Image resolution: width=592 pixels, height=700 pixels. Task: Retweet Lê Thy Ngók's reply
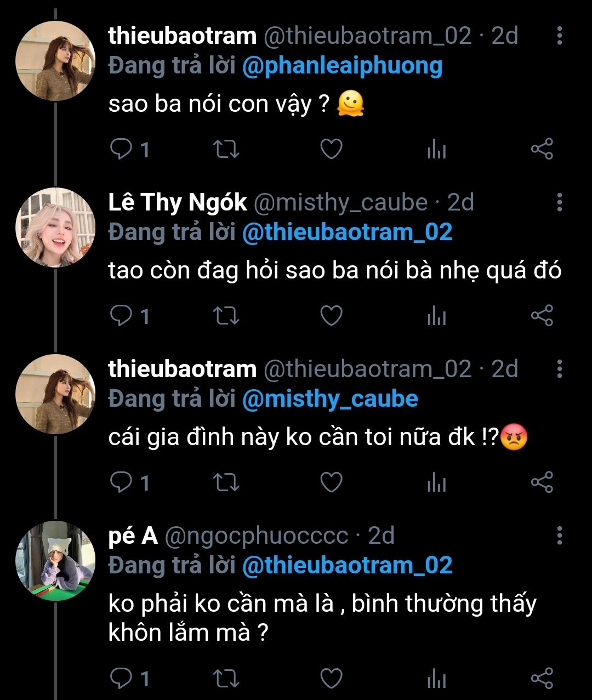click(x=225, y=316)
